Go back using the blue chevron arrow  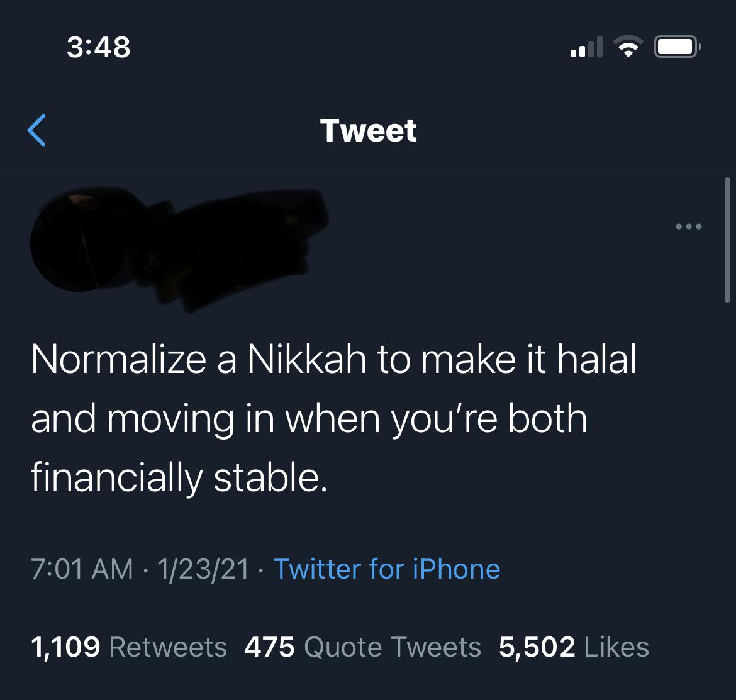[37, 130]
